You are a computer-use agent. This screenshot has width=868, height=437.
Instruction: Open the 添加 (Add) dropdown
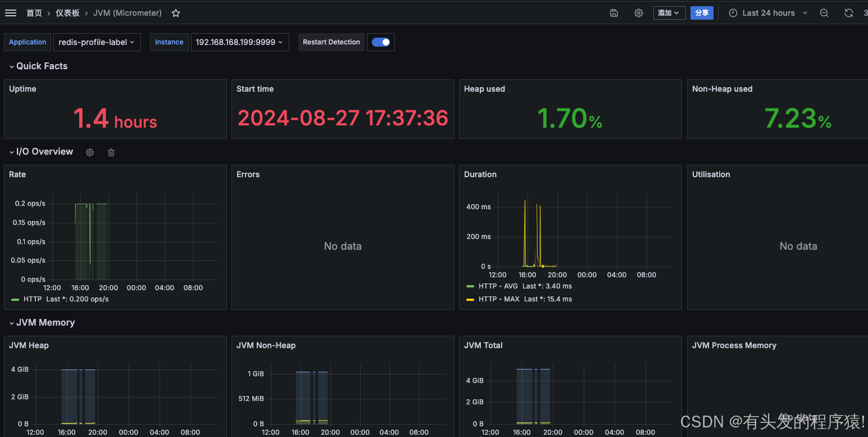669,13
